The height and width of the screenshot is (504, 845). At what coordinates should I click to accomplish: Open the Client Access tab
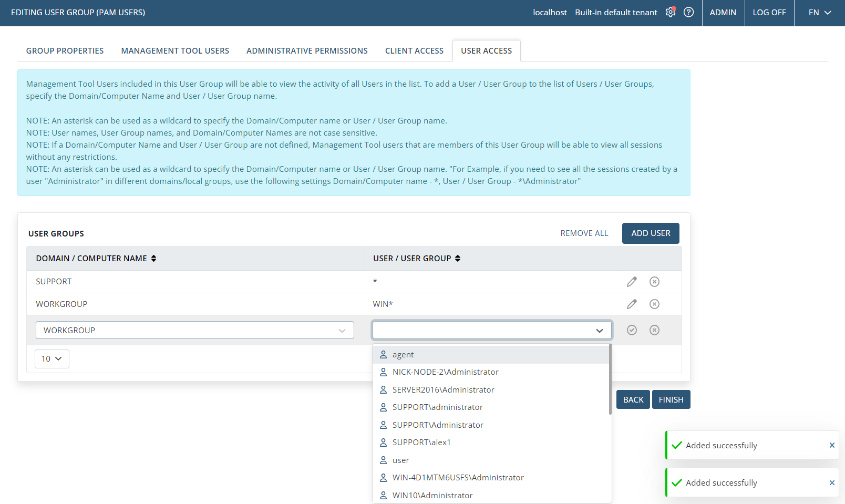click(x=414, y=51)
